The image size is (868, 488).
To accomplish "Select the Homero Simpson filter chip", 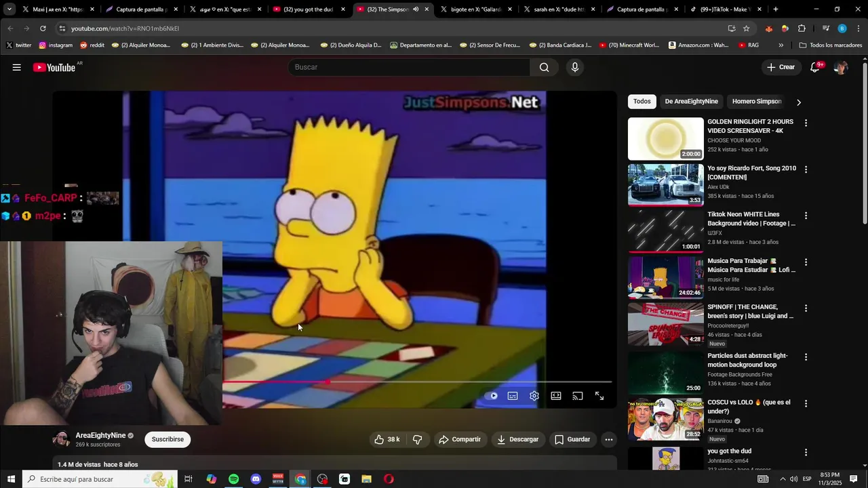I will [x=757, y=102].
